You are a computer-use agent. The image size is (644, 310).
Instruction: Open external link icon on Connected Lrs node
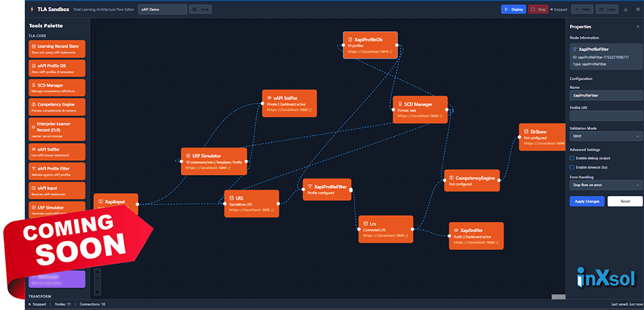point(407,236)
